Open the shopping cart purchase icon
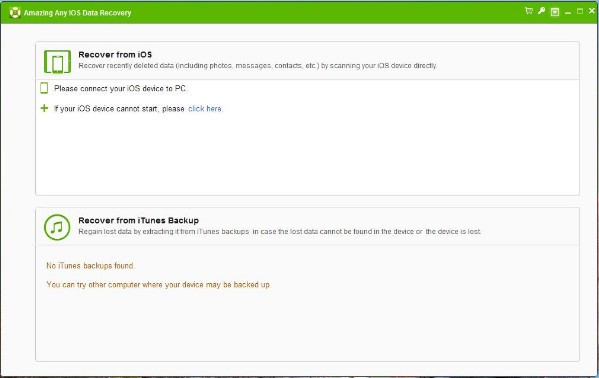Viewport: 599px width, 378px height. point(529,11)
